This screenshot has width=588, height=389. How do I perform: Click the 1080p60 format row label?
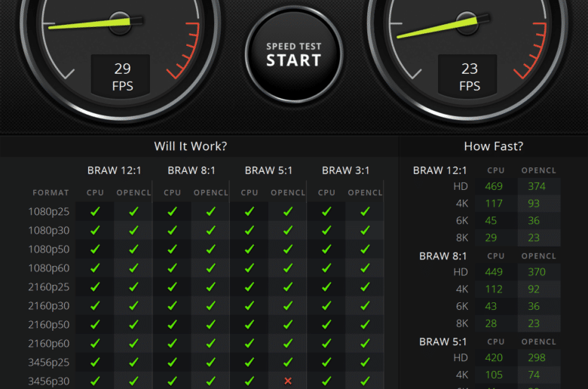(x=49, y=268)
